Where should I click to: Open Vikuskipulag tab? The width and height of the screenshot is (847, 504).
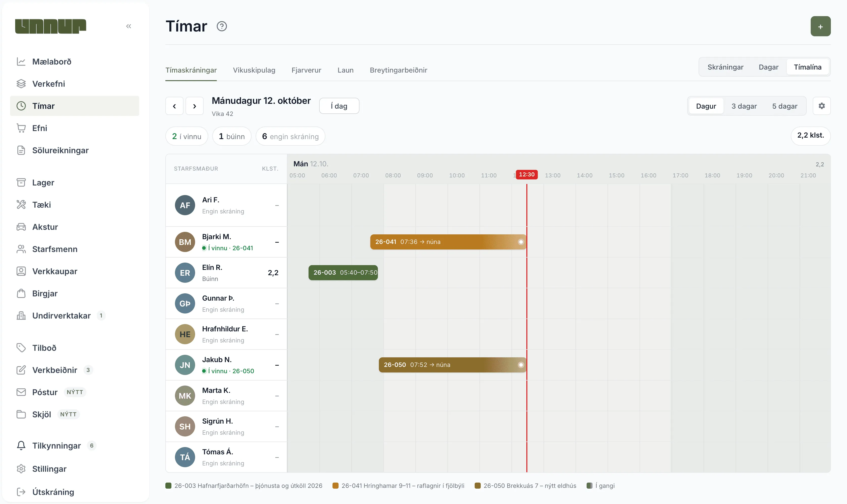click(254, 70)
